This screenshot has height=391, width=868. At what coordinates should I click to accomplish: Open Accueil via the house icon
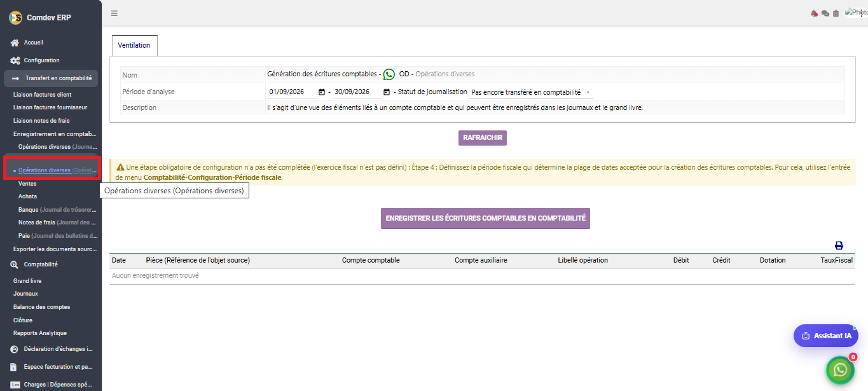click(x=15, y=43)
